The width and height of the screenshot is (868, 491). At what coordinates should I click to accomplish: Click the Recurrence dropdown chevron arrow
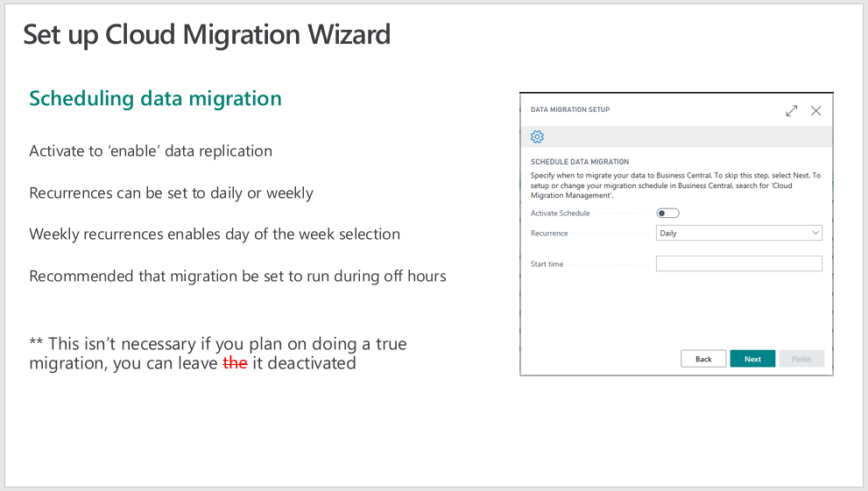(815, 233)
